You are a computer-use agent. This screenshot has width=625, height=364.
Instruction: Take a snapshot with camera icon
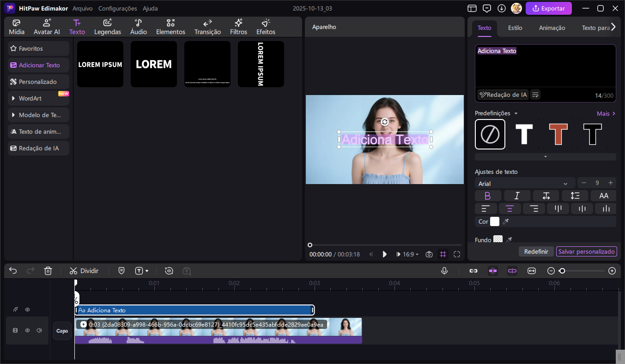[x=429, y=254]
